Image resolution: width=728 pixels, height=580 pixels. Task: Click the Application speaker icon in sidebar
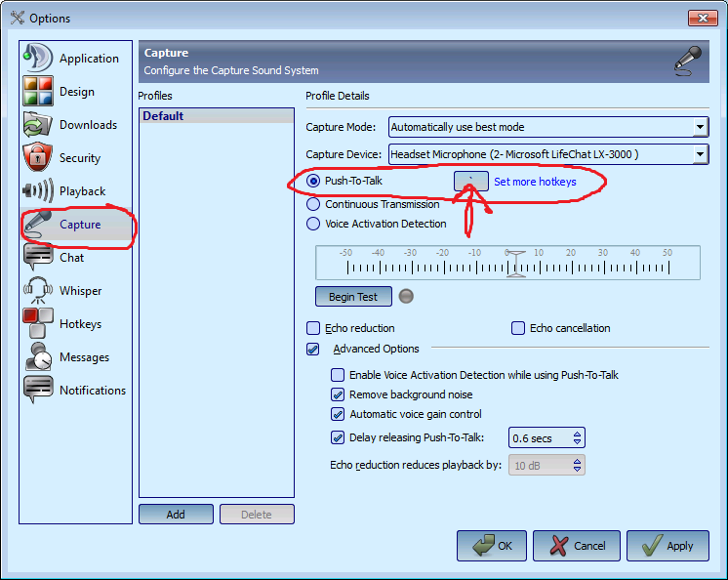(38, 58)
